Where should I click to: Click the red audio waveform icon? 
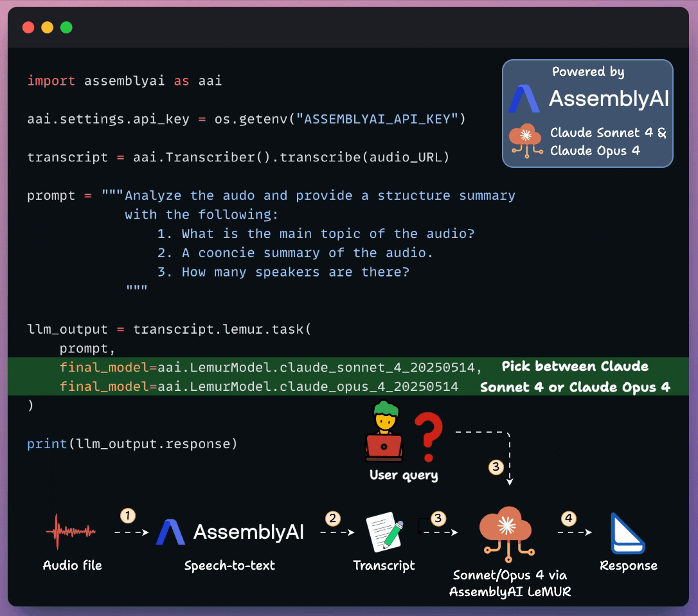tap(71, 532)
